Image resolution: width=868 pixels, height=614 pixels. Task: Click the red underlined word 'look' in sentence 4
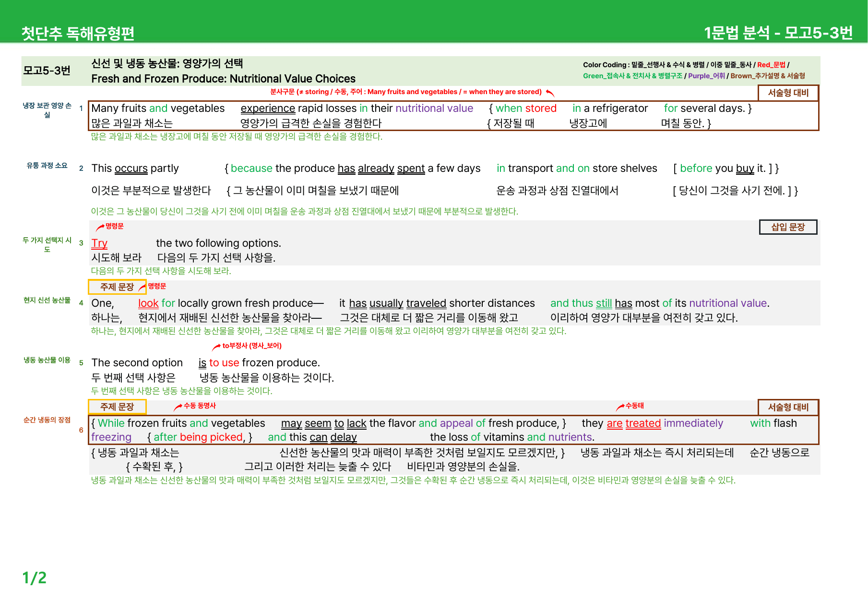click(x=148, y=303)
